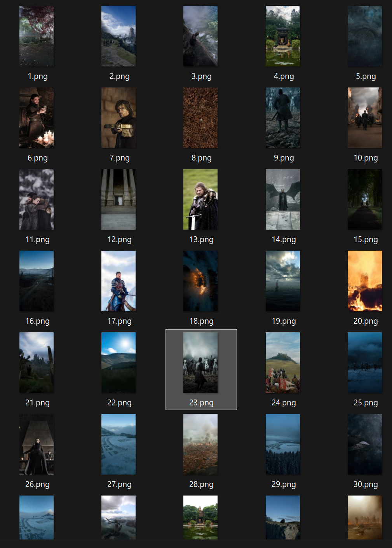Click the highlighted 23.png thumbnail

(x=200, y=363)
